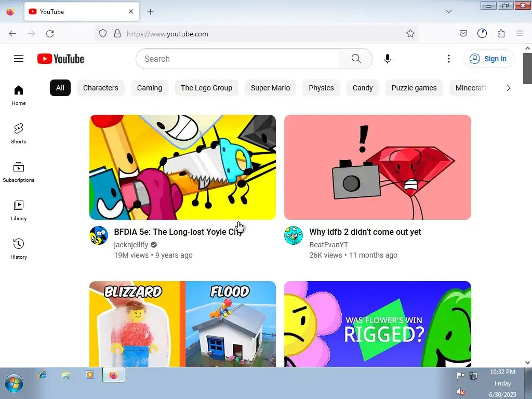Open Firefox application hamburger menu
The height and width of the screenshot is (399, 532).
[520, 34]
